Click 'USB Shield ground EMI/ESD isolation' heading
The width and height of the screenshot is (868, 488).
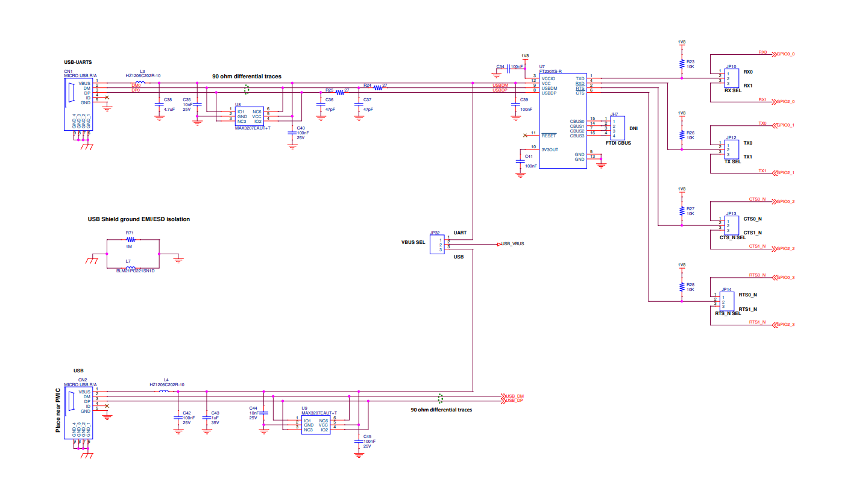click(x=139, y=219)
